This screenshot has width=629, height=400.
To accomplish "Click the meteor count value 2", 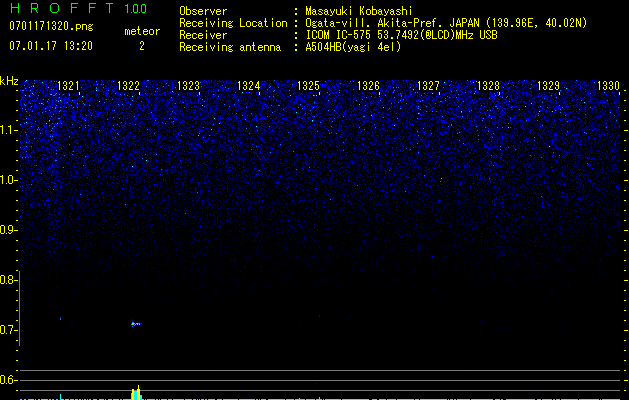I will tap(142, 46).
